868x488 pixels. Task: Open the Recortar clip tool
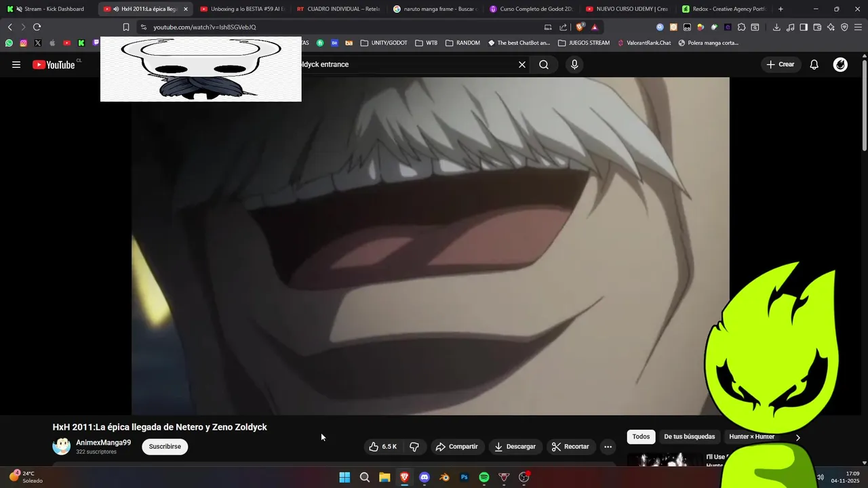click(x=570, y=447)
